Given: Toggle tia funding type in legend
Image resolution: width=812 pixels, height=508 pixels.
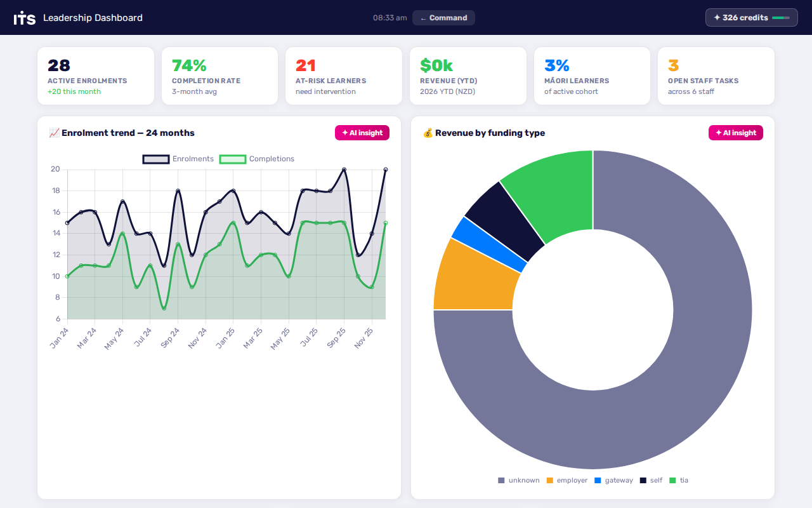Looking at the screenshot, I should pyautogui.click(x=679, y=480).
